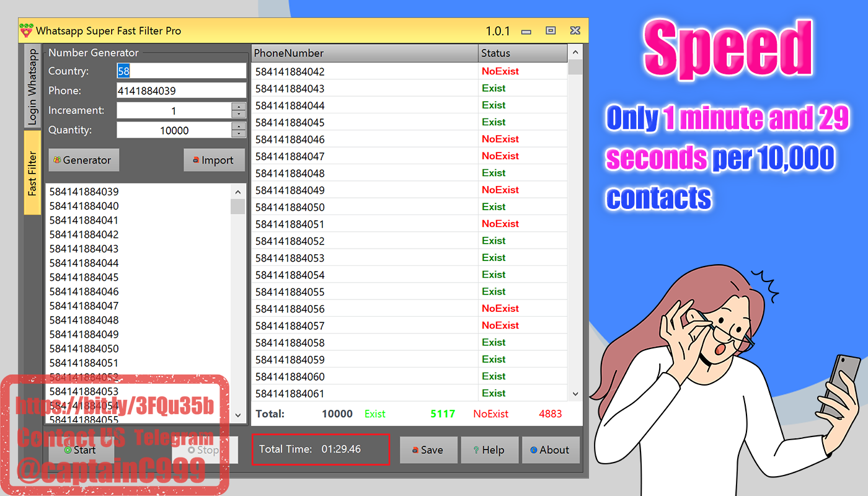Select row 584141884051 in results table

pos(409,224)
